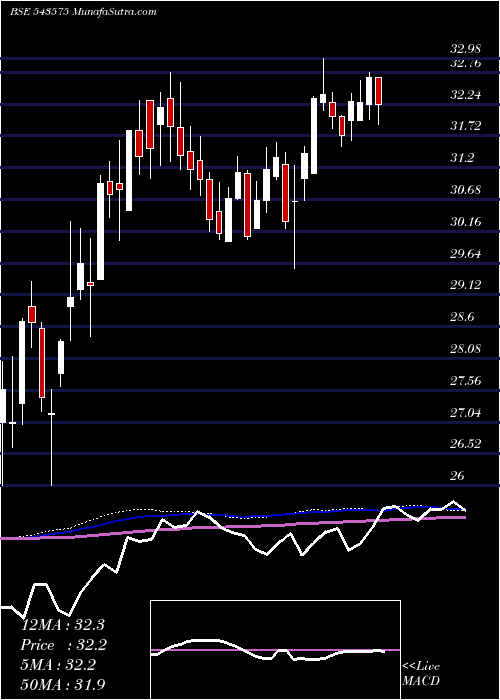The image size is (500, 700).
Task: Click the 28.08 price axis label
Action: pyautogui.click(x=466, y=349)
